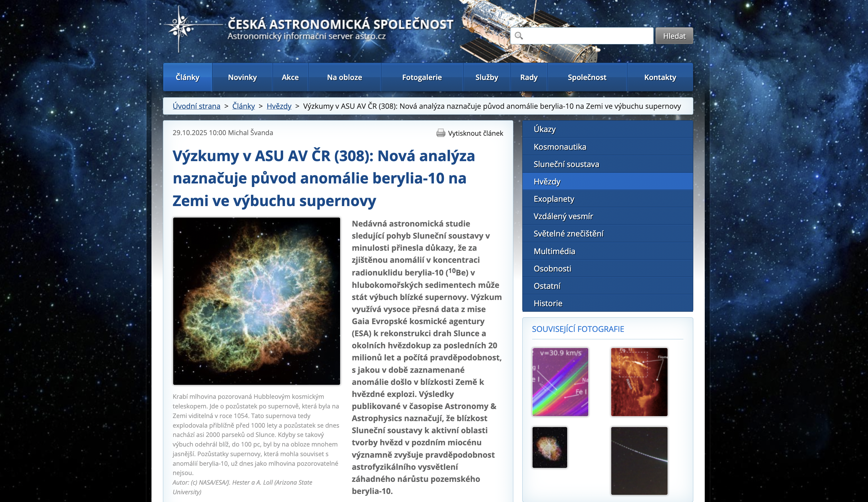This screenshot has width=868, height=502.
Task: Open the Historie sidebar category
Action: point(548,303)
